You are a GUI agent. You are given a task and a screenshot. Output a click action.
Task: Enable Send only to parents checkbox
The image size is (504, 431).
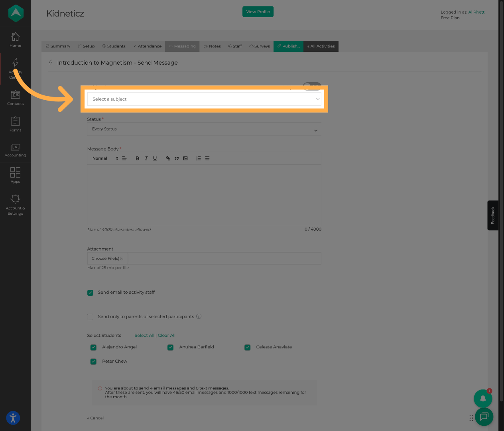click(x=91, y=317)
